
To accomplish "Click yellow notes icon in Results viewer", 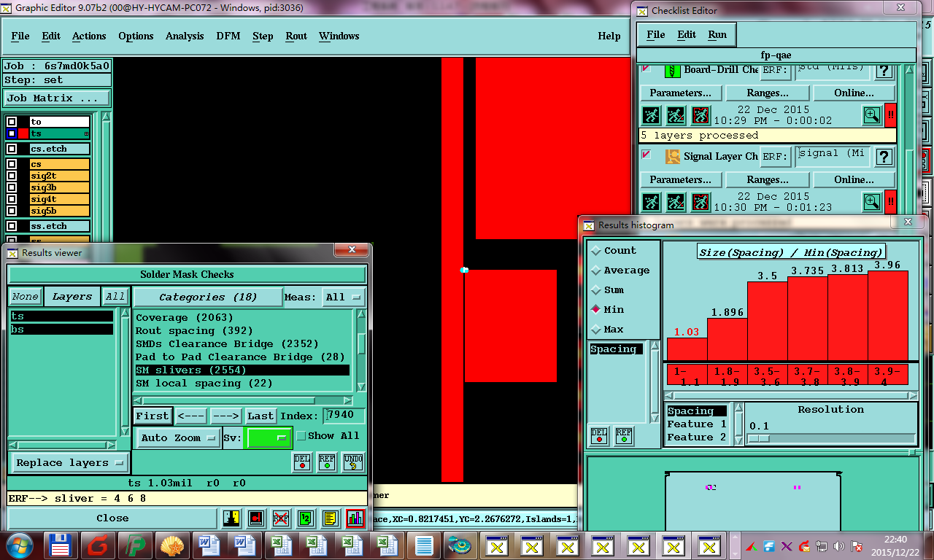I will [x=331, y=518].
